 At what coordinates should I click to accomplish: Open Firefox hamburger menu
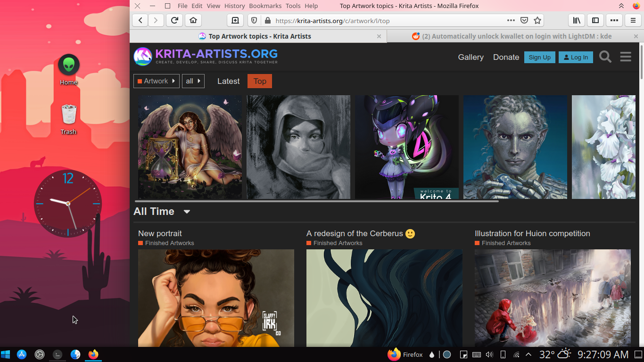point(633,20)
